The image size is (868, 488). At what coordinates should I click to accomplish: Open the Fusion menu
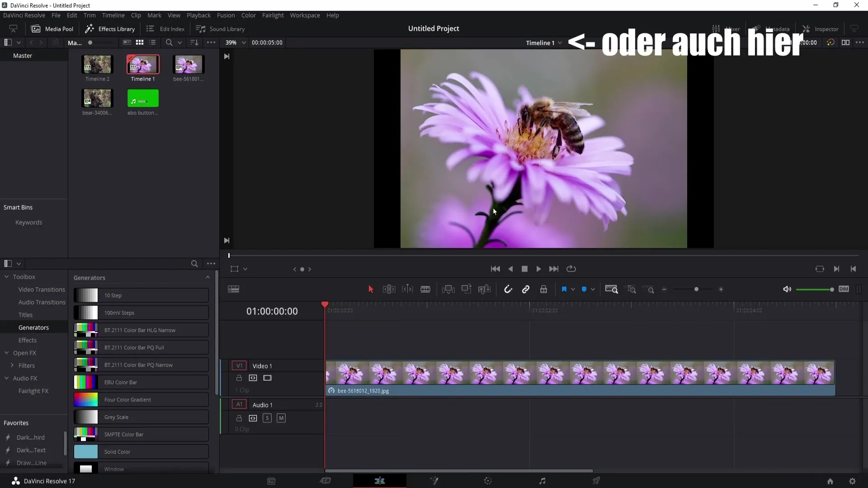click(225, 15)
